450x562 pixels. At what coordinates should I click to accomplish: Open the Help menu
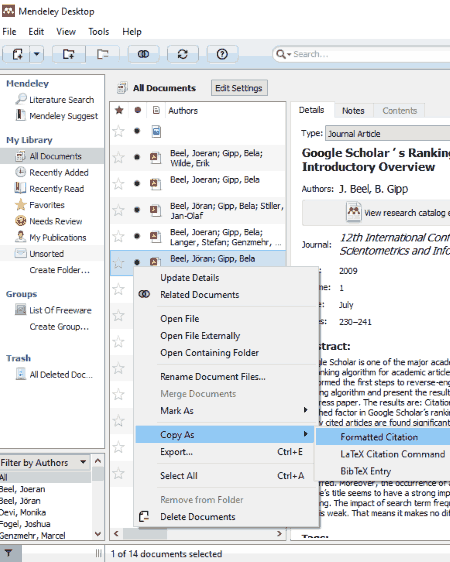(x=132, y=32)
